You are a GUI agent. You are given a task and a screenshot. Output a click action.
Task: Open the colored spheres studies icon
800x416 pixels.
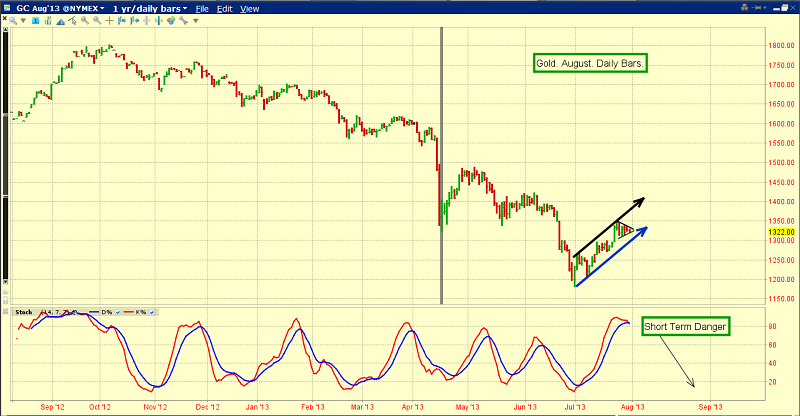coord(171,20)
